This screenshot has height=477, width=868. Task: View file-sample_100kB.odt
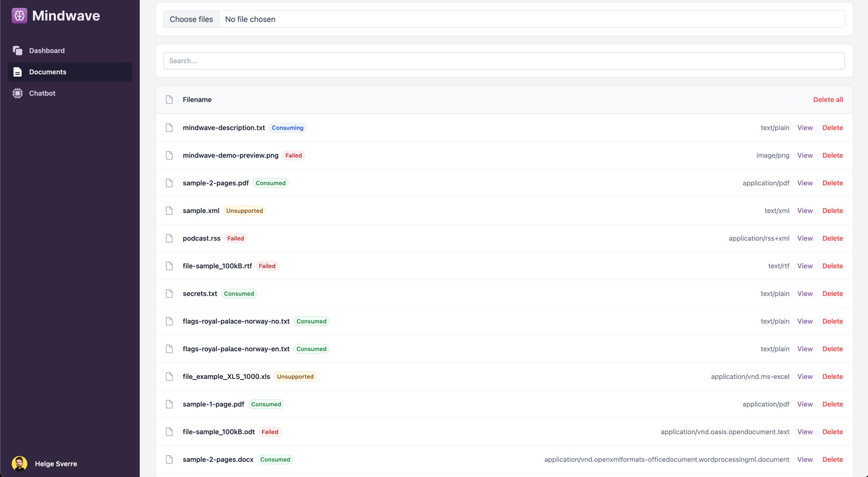coord(804,432)
